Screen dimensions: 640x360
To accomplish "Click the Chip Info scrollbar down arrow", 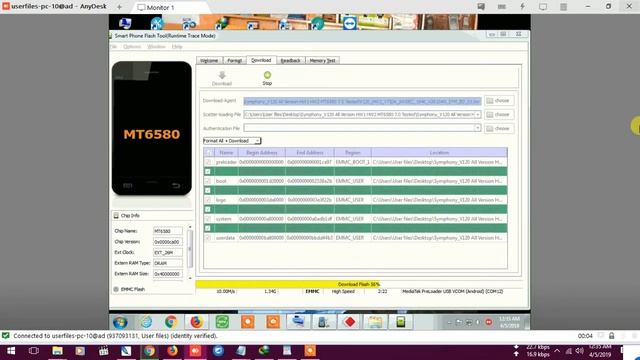I will tap(190, 278).
